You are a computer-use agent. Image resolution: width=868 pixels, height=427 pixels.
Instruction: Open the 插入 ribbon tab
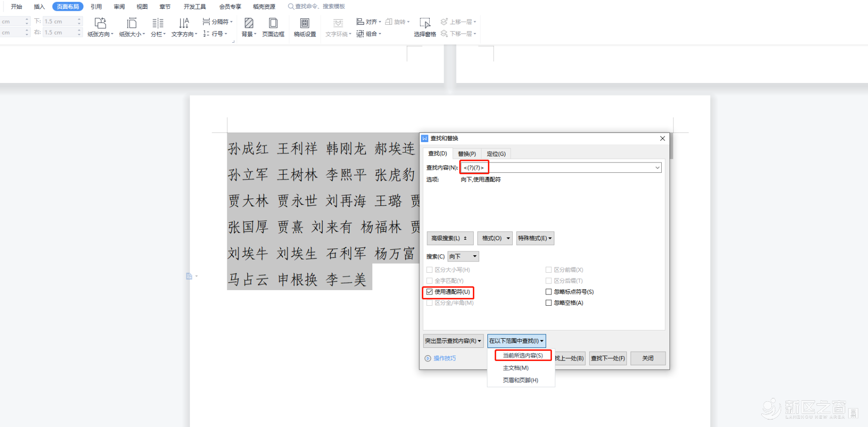[39, 6]
